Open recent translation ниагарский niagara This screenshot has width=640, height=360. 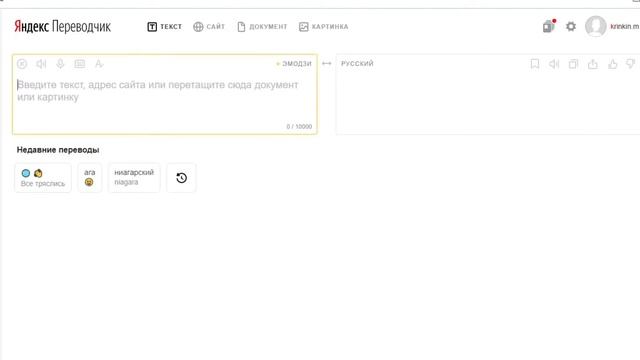click(134, 178)
